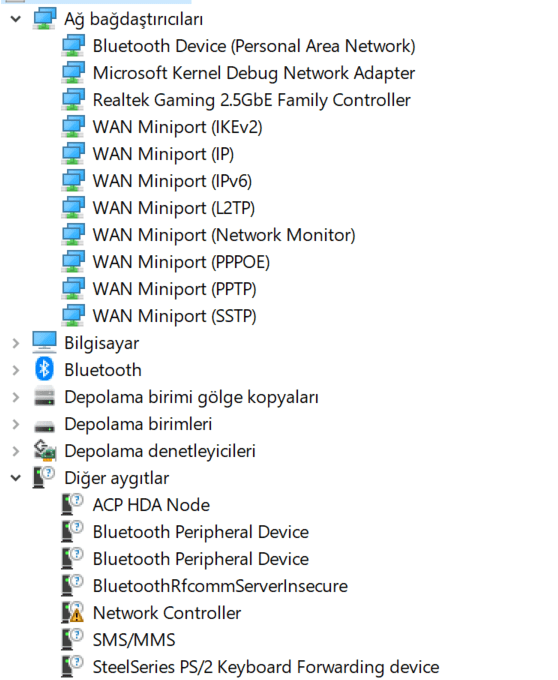Click the Depolama birimleri drive icon
Viewport: 558px width, 680px height.
tap(44, 426)
